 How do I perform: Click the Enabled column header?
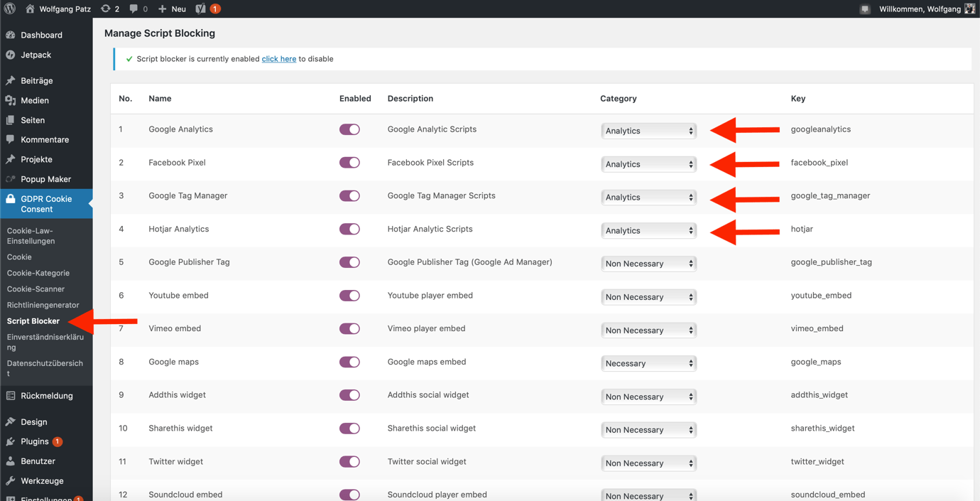coord(355,99)
